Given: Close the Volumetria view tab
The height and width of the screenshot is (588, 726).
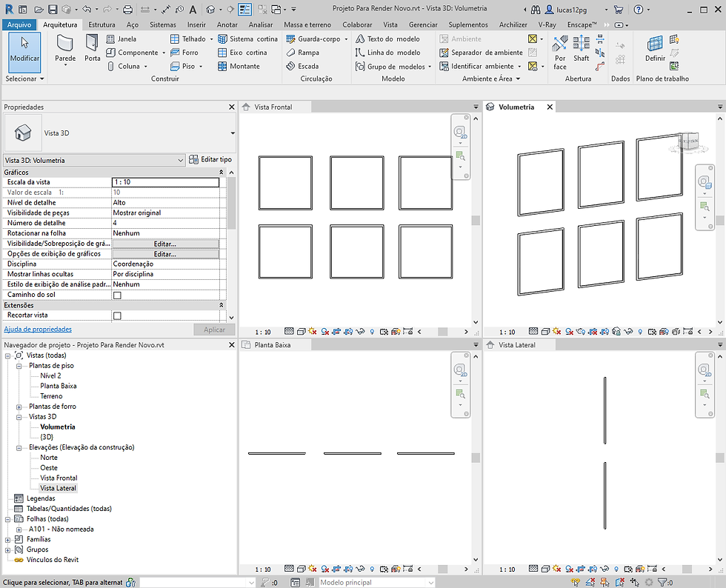Looking at the screenshot, I should 550,107.
